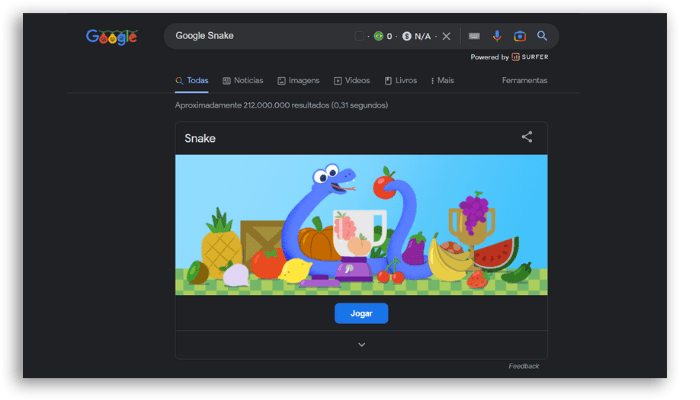Start voice search with microphone icon
Image resolution: width=700 pixels, height=400 pixels.
click(497, 36)
